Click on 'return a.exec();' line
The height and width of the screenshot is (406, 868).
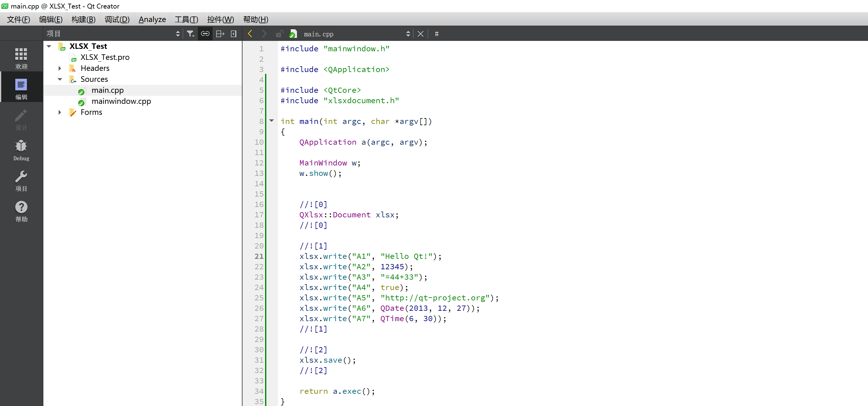pos(337,391)
